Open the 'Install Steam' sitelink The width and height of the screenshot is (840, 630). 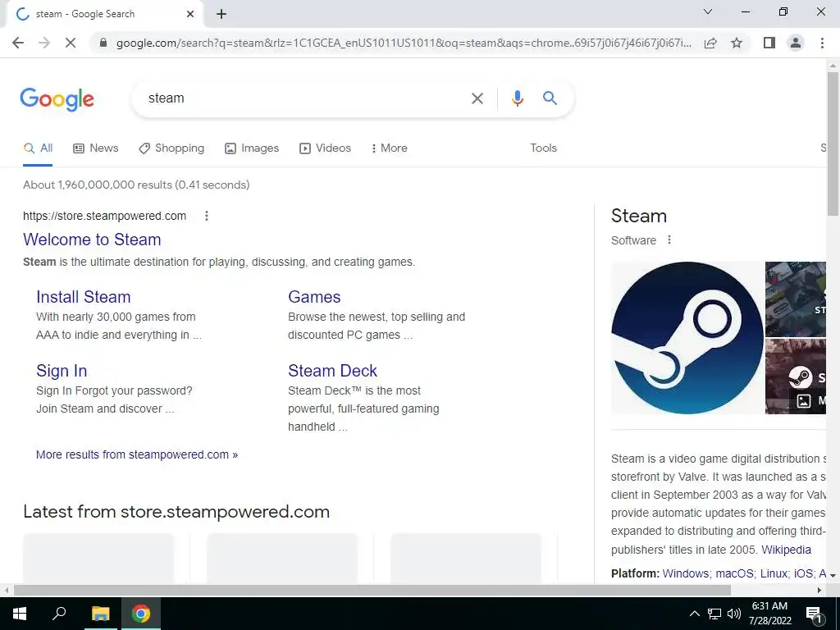pyautogui.click(x=84, y=297)
